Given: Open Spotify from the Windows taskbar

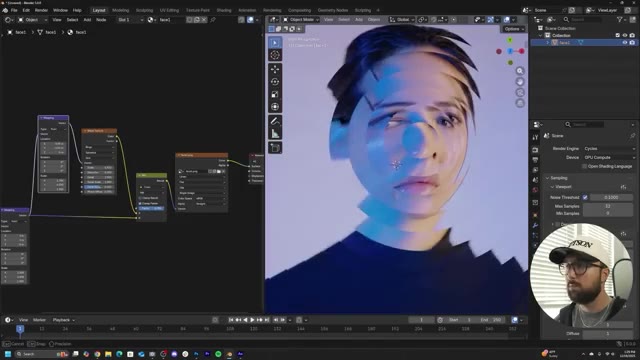Looking at the screenshot, I should pyautogui.click(x=218, y=354).
